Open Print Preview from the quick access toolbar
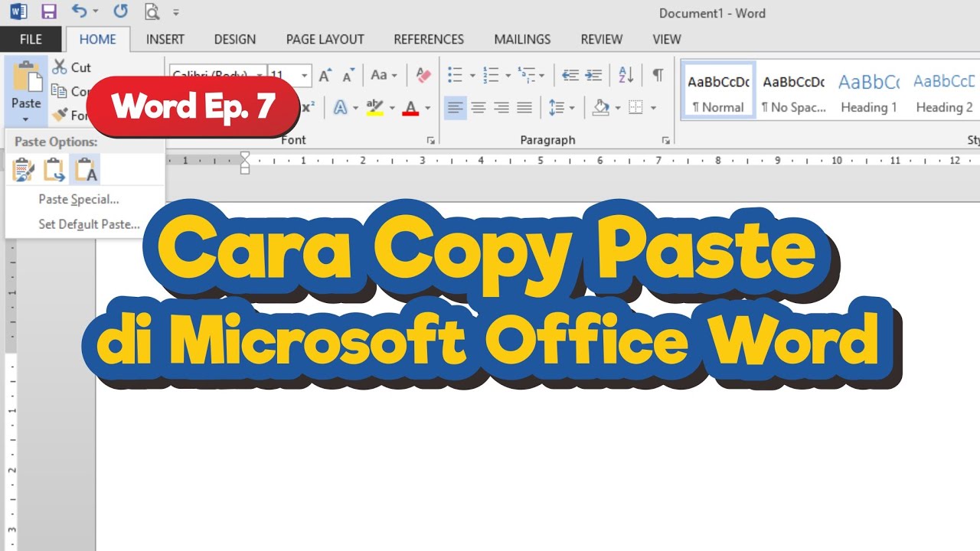The image size is (980, 551). tap(152, 11)
